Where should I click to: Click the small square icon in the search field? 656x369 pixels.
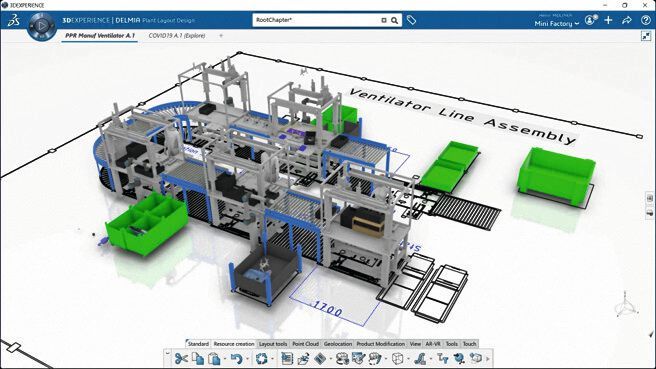coord(384,20)
